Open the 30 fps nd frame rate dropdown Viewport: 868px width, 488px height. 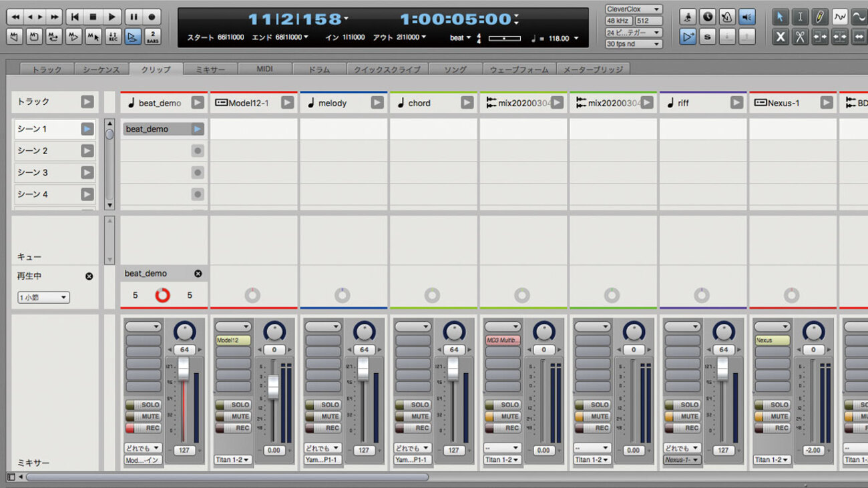633,44
